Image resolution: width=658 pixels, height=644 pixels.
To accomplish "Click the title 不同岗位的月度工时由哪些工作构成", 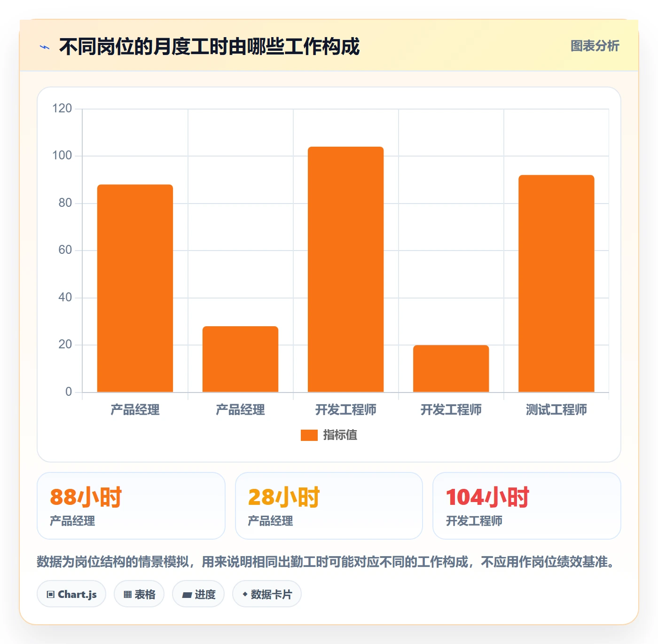I will click(x=209, y=47).
